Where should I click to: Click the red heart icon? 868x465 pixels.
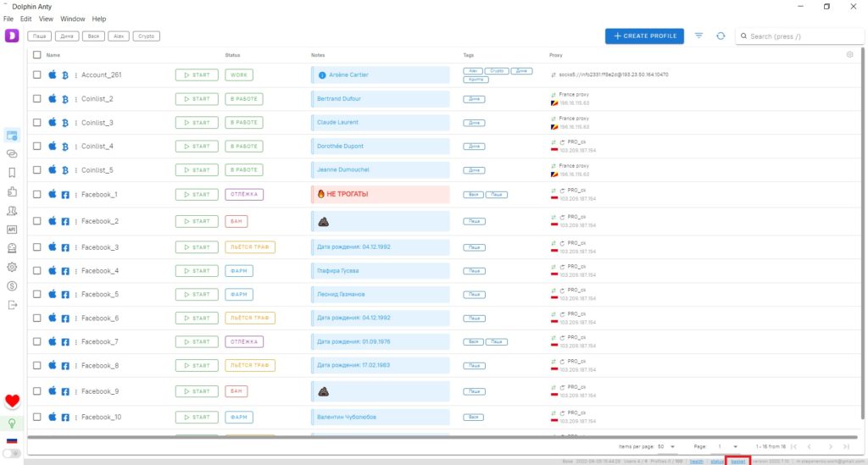click(12, 401)
